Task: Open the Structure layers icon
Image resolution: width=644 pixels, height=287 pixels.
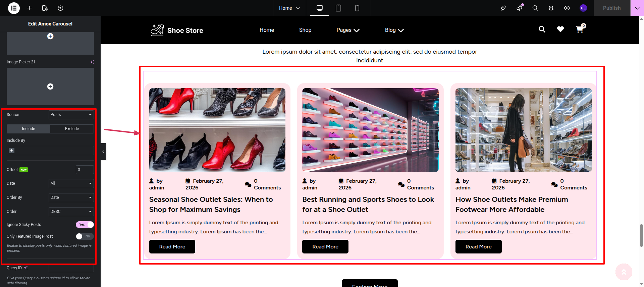Action: tap(551, 8)
